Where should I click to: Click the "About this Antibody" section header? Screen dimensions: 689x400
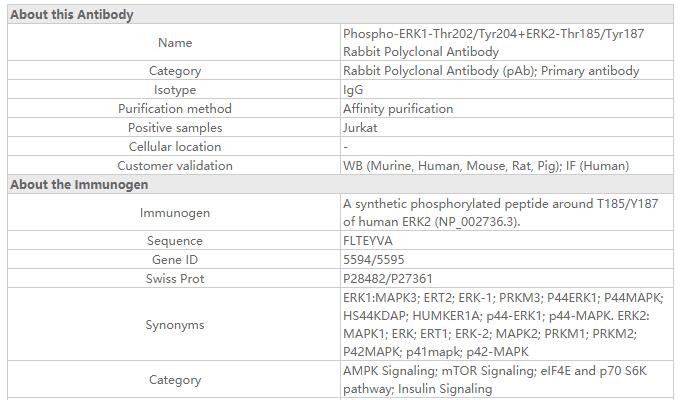72,15
